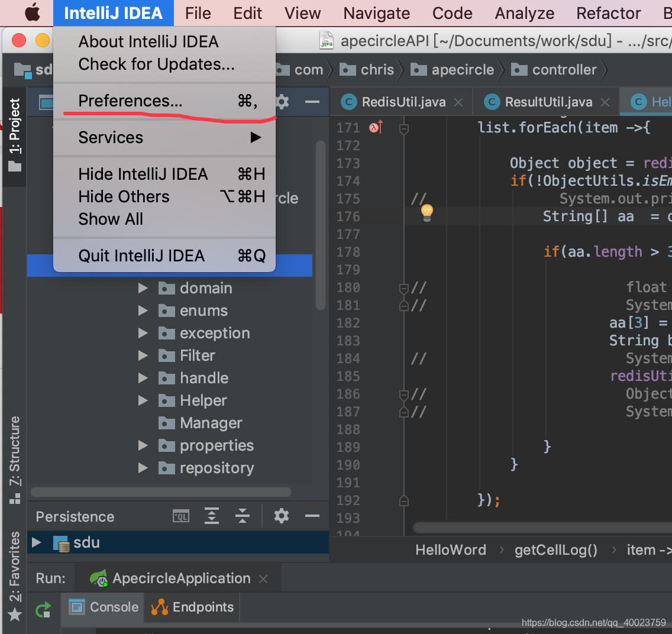Open the IntelliJ IDEA application menu
The image size is (672, 634).
(113, 13)
